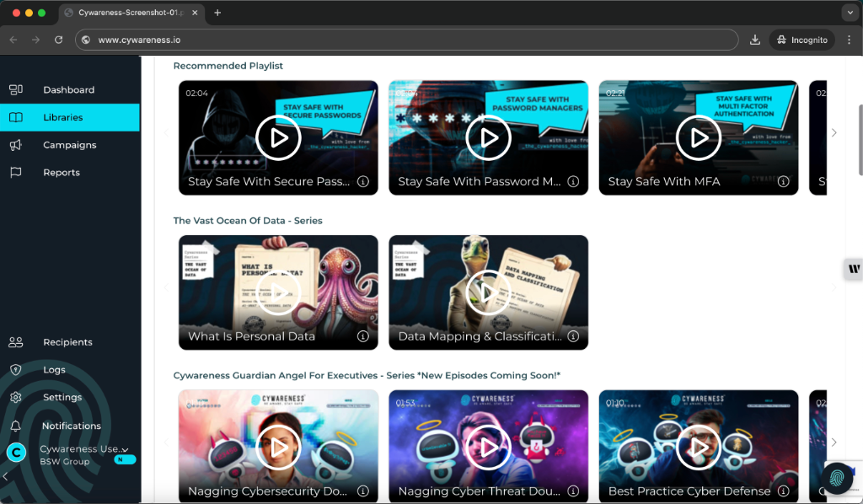
Task: Select Campaigns in the sidebar
Action: 70,145
